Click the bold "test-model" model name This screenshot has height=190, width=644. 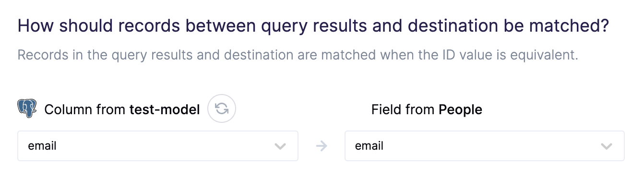point(165,110)
